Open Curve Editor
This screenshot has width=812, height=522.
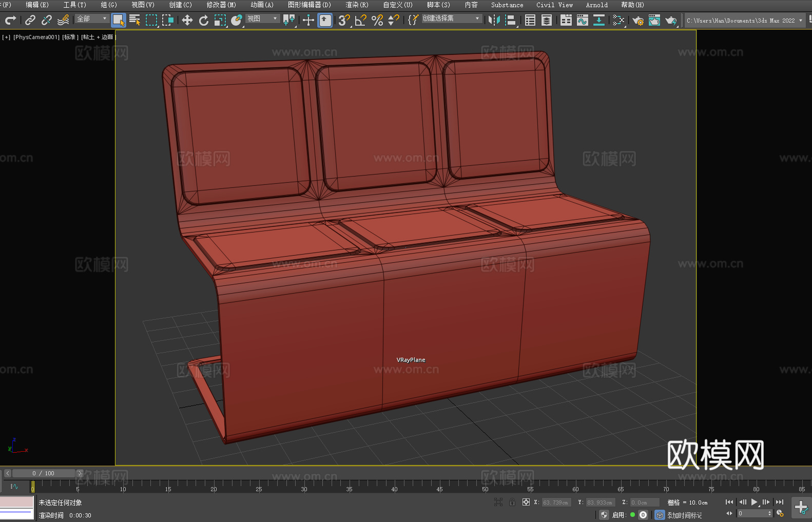[583, 20]
